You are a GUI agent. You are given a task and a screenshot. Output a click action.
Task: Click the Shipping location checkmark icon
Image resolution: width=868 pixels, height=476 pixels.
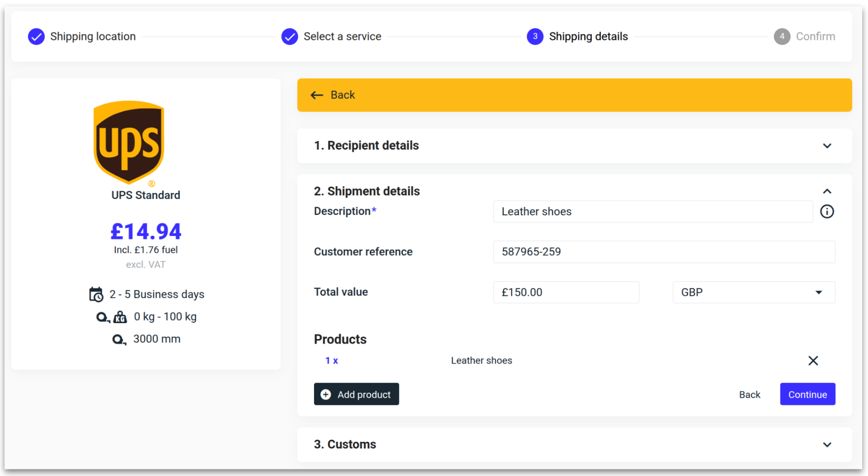tap(36, 36)
